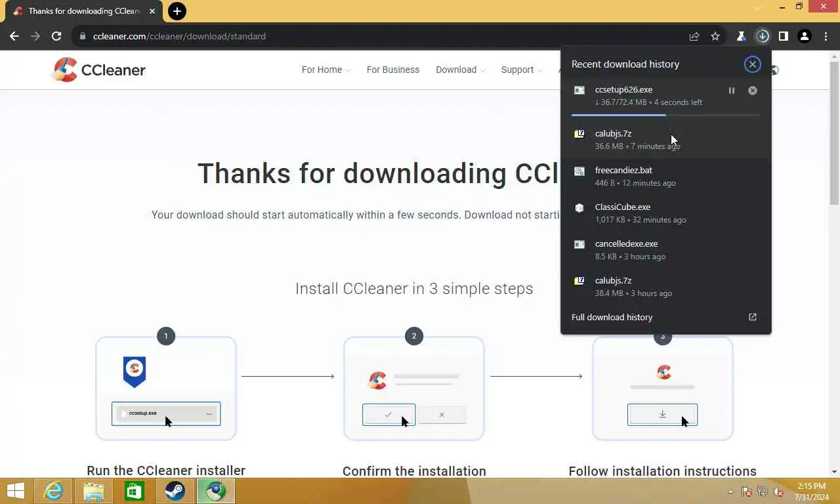The width and height of the screenshot is (840, 504).
Task: Bookmark this page with the star icon
Action: pyautogui.click(x=715, y=36)
